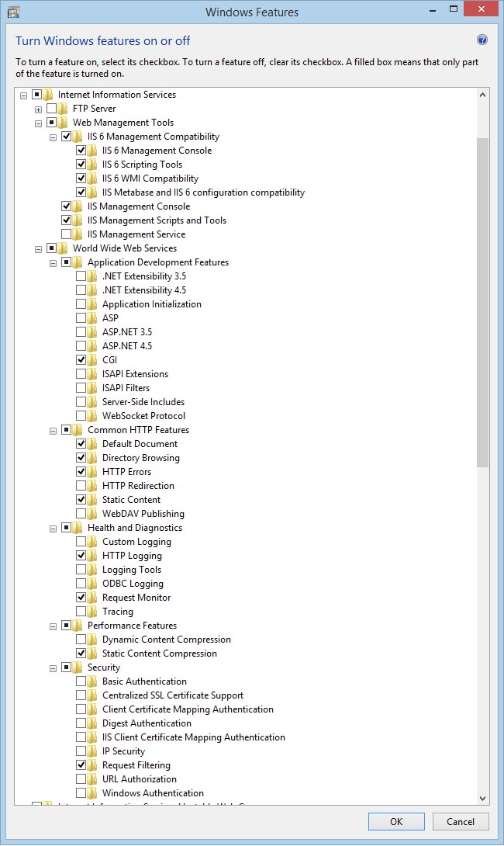Screen dimensions: 504x846
Task: Enable the FTP Server checkbox
Action: coord(52,109)
